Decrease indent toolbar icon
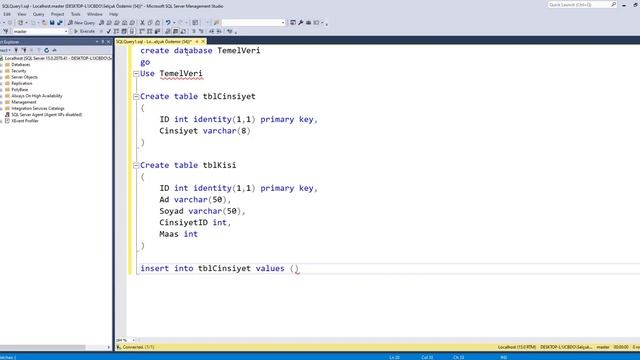Screen dimensions: 640x360 click(212, 31)
